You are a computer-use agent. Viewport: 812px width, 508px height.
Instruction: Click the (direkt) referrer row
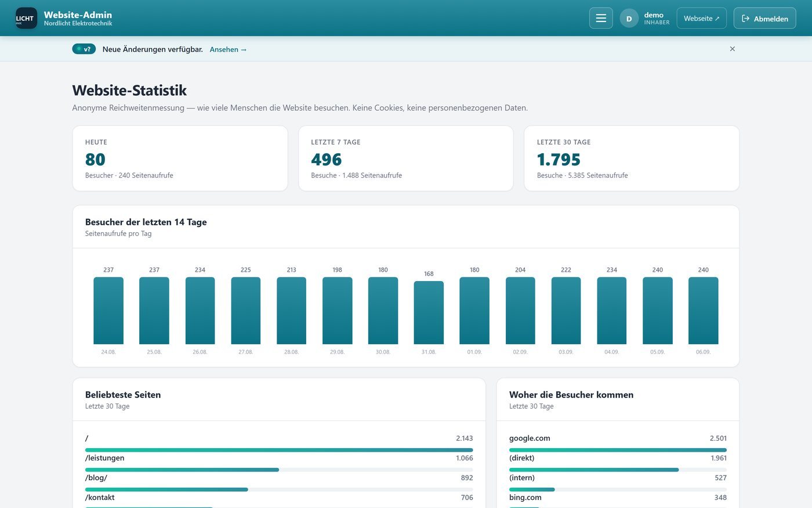[x=618, y=462]
